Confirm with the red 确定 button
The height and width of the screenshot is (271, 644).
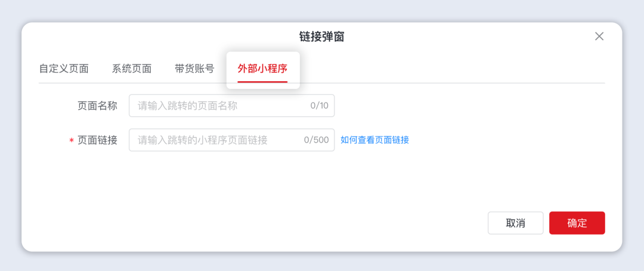tap(577, 223)
